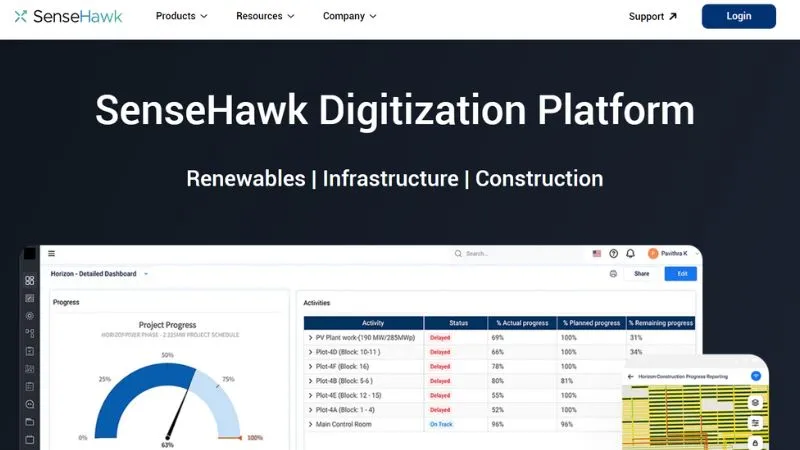The image size is (800, 450).
Task: Sort by % Actual progress header
Action: point(522,323)
